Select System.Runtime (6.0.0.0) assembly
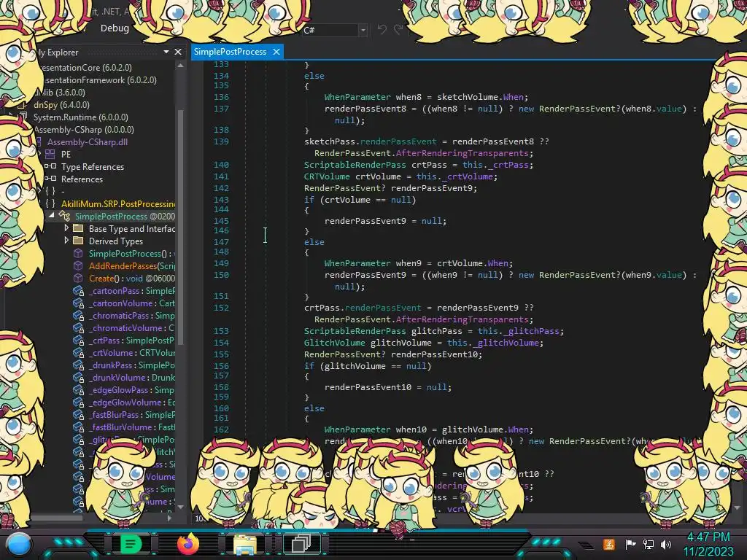Screen dimensions: 747x560 (80, 117)
